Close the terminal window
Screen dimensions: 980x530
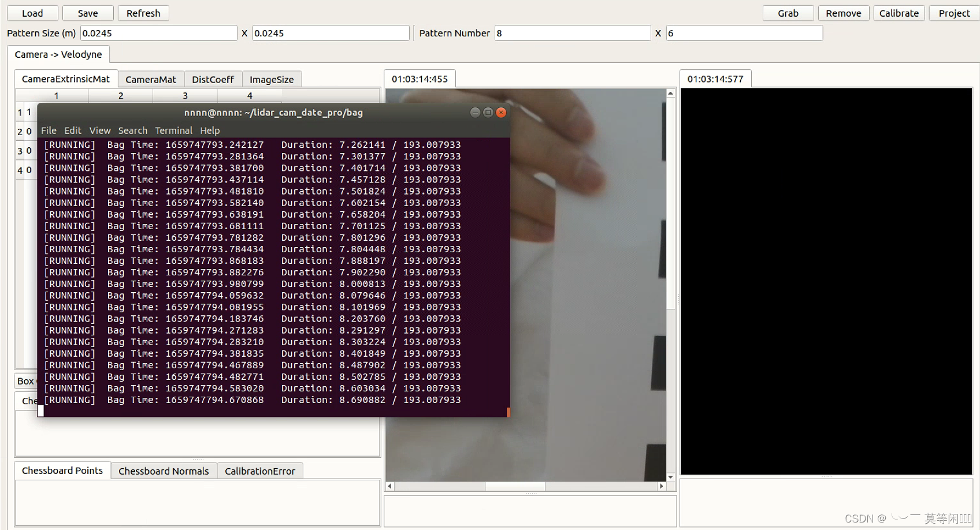pos(501,113)
